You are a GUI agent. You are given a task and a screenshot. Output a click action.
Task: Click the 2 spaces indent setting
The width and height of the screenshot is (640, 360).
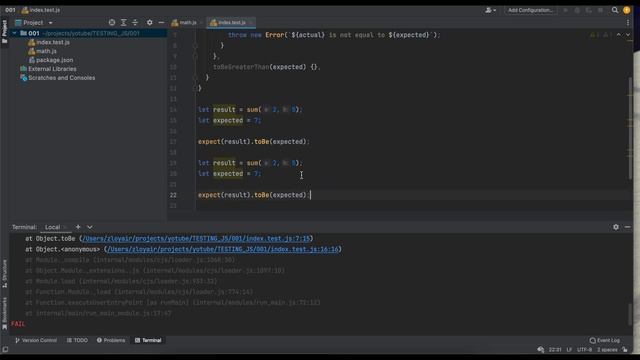(x=607, y=350)
